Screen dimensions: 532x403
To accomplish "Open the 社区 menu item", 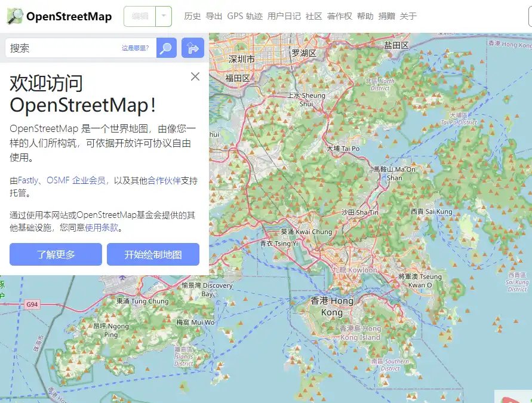I will click(x=314, y=16).
